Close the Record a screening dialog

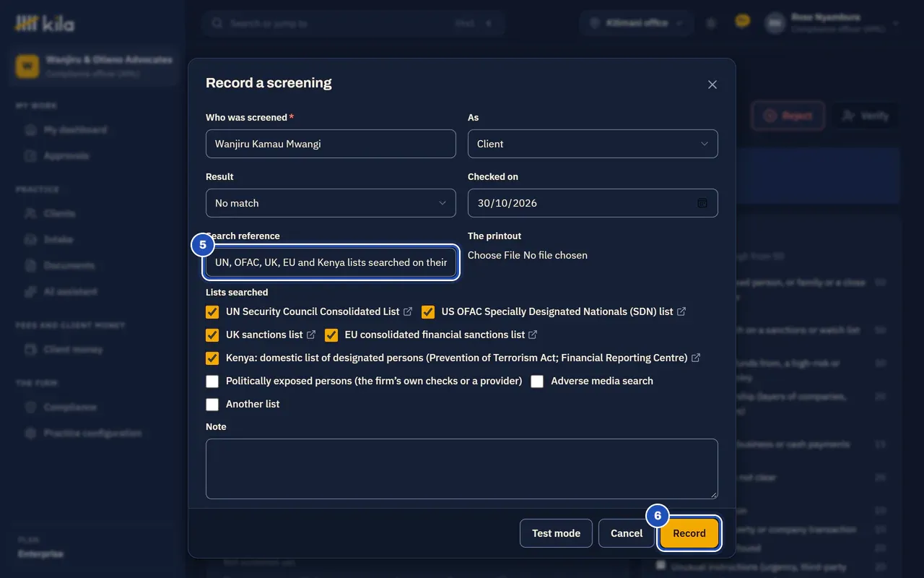(x=712, y=85)
